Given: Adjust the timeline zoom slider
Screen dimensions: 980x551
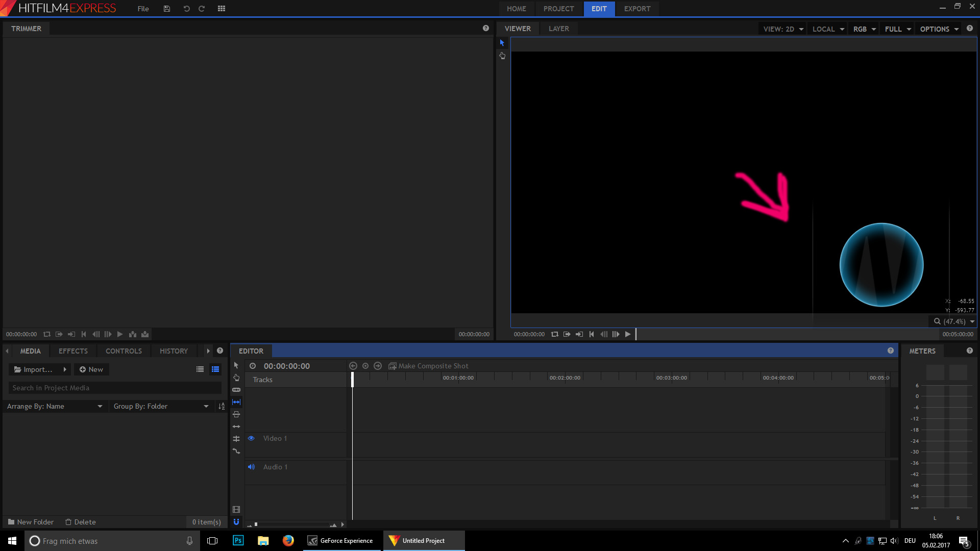Looking at the screenshot, I should coord(293,524).
